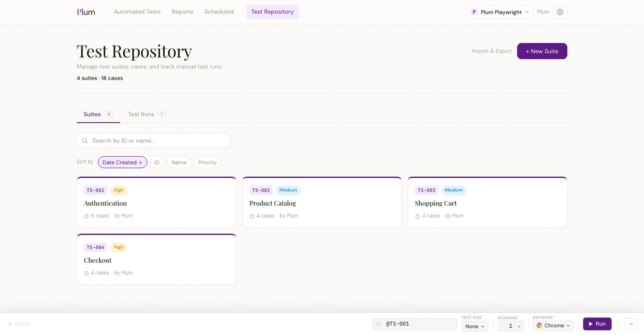Open the Chrome browser dropdown
644x335 pixels.
tap(553, 326)
